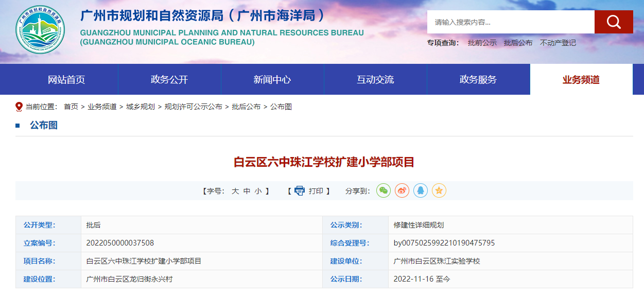Share via the QQ penguin icon
This screenshot has height=296, width=644.
421,190
